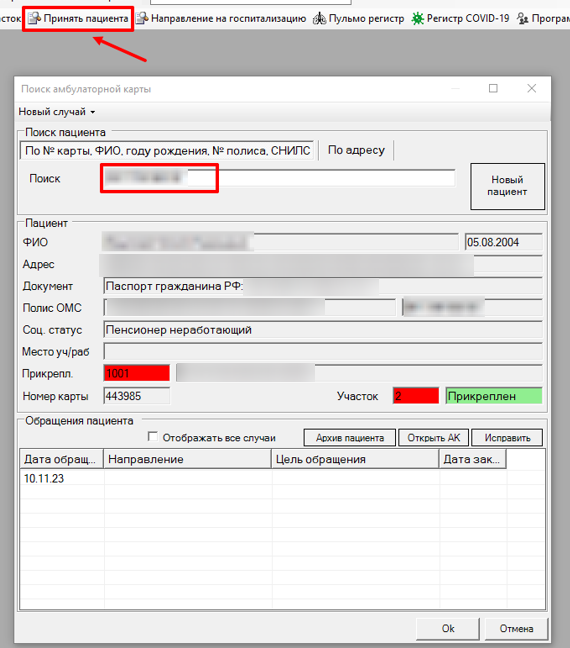Screen dimensions: 570x648
Task: Click the Отмена button
Action: [x=516, y=629]
